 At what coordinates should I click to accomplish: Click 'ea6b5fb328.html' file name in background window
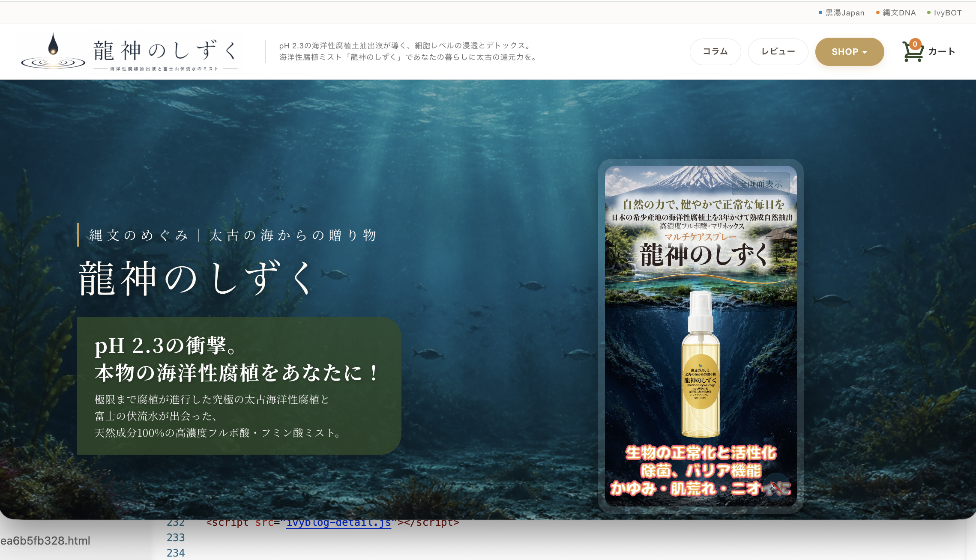click(x=45, y=541)
